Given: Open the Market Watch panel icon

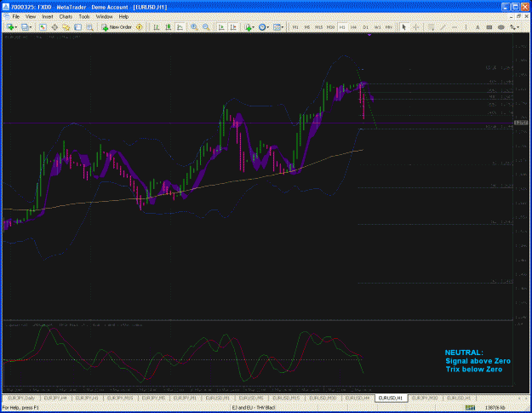Looking at the screenshot, I should click(x=43, y=27).
